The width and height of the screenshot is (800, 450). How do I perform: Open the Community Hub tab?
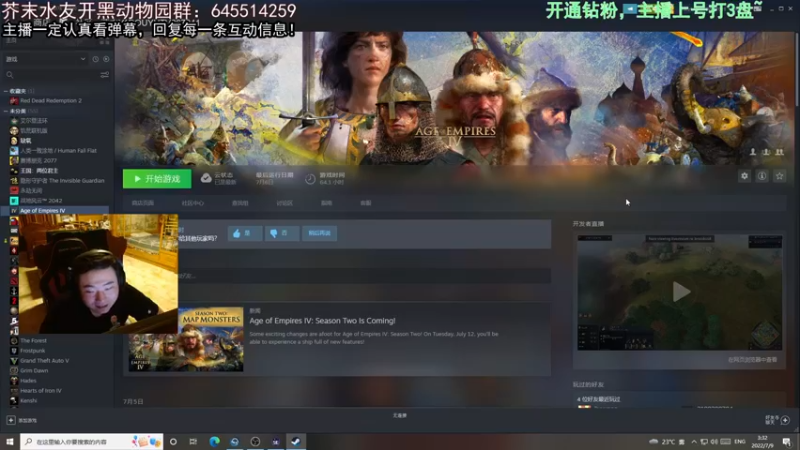point(192,203)
